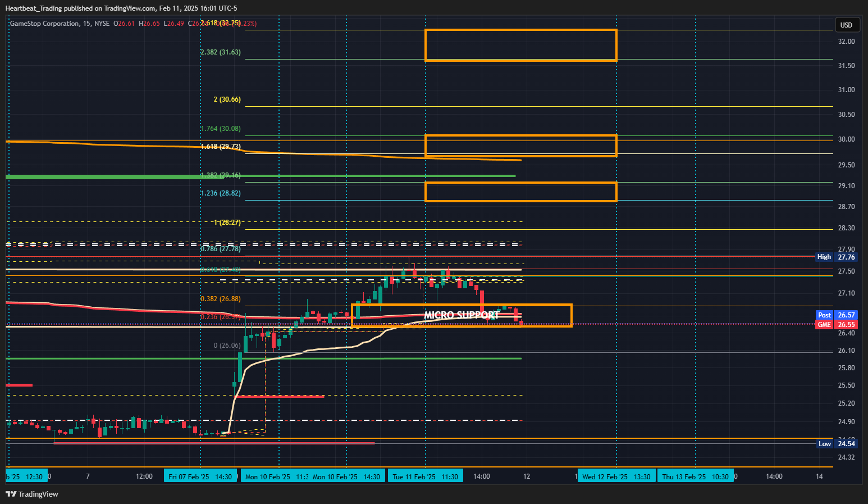
Task: Click the open price value O26.61
Action: [x=124, y=24]
